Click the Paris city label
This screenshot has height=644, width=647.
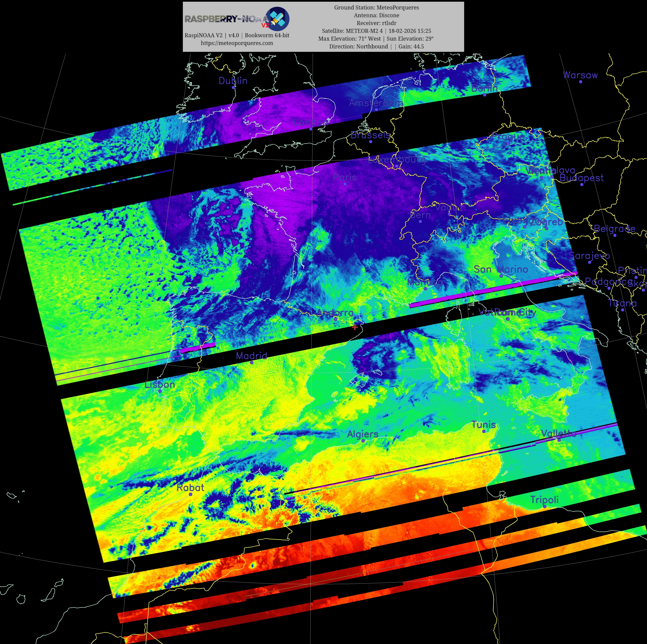345,177
